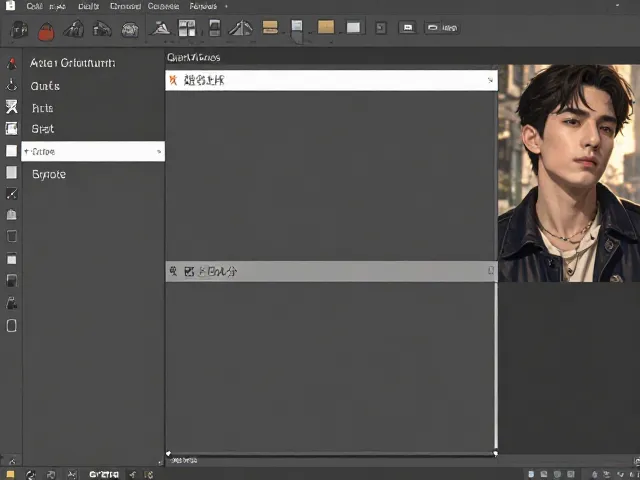
Task: Click the highlighted white row in side panel
Action: click(x=93, y=151)
